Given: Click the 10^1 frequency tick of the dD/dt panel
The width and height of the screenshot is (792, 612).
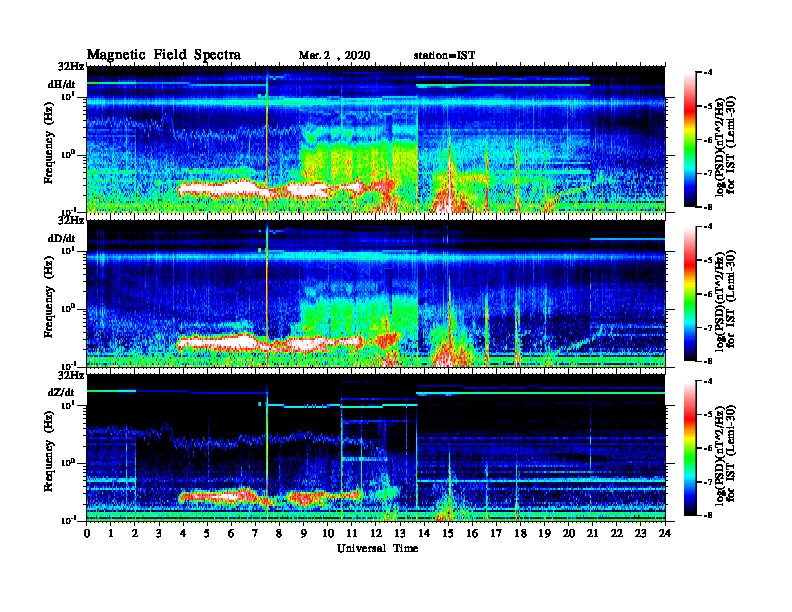Looking at the screenshot, I should (68, 250).
